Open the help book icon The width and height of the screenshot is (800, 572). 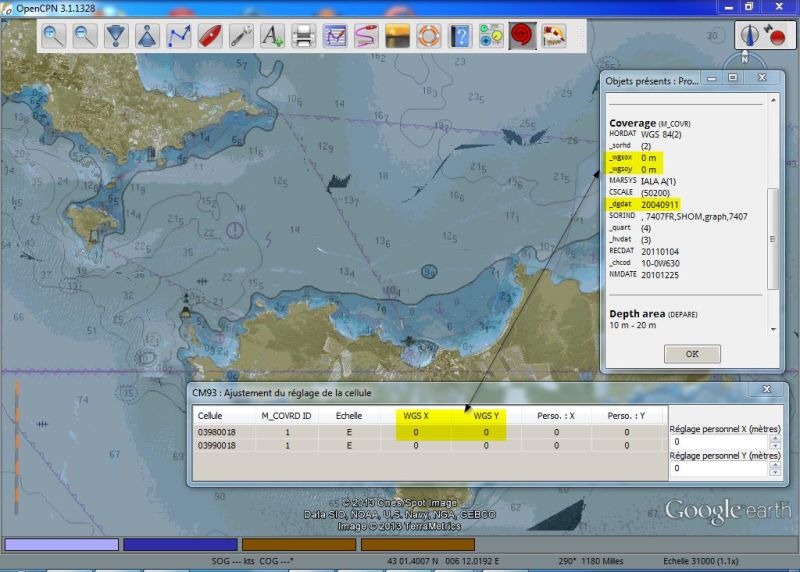tap(460, 36)
